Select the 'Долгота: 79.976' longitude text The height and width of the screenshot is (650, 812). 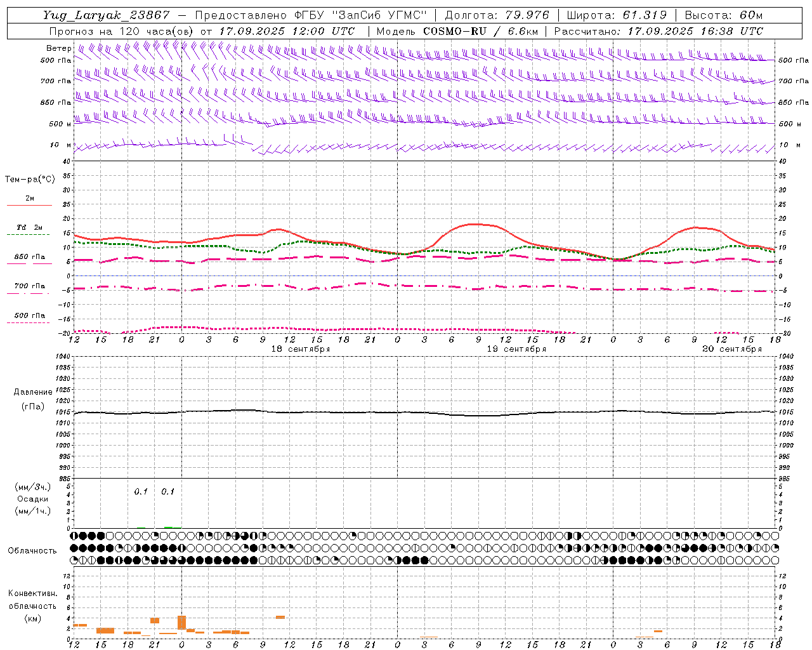[497, 15]
